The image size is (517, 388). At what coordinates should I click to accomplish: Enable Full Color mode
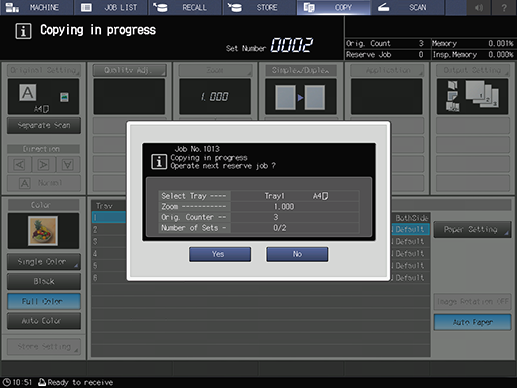click(44, 301)
